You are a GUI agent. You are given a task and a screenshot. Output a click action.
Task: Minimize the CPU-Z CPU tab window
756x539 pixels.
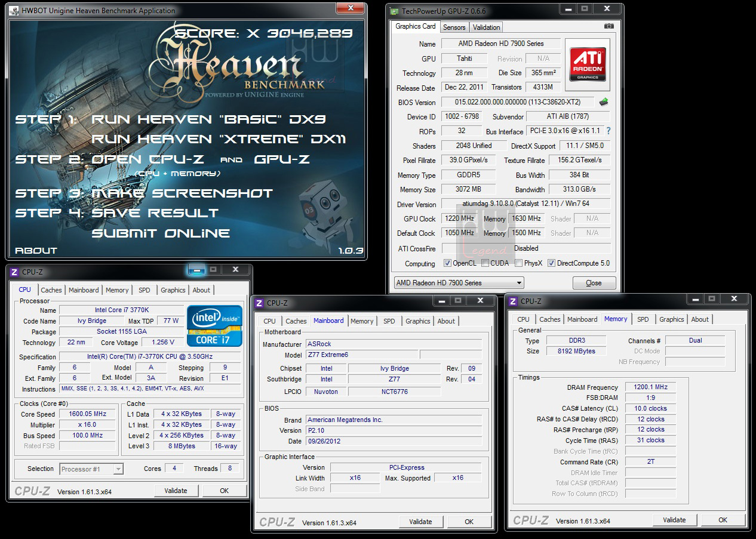coord(196,270)
